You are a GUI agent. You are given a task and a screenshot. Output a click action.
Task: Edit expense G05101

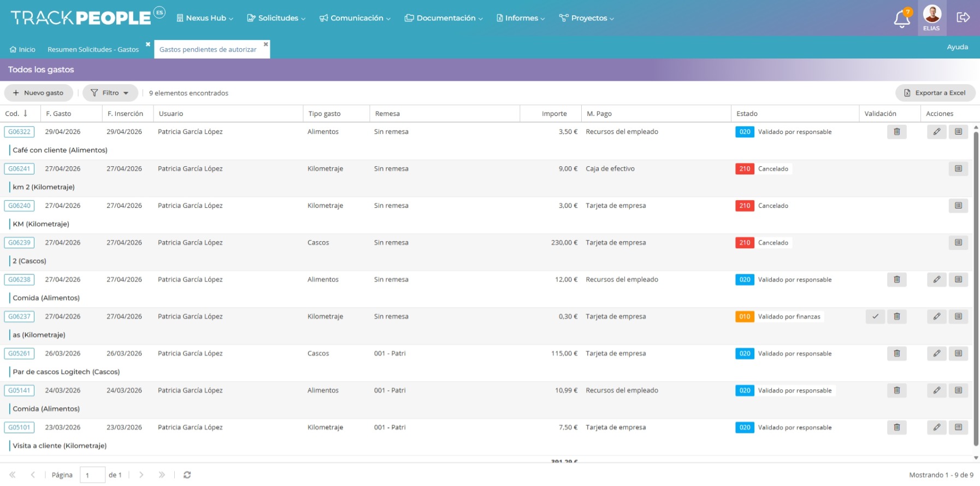click(x=936, y=428)
